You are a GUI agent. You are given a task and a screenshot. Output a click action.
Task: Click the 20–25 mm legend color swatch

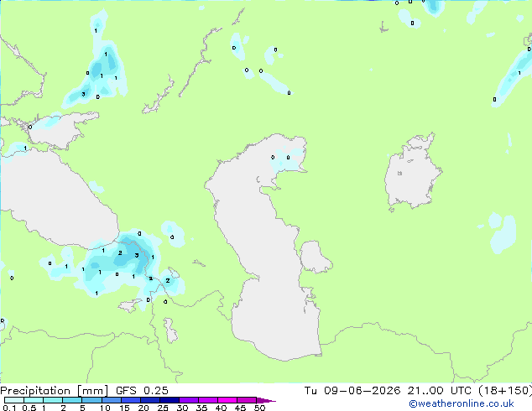pos(149,400)
